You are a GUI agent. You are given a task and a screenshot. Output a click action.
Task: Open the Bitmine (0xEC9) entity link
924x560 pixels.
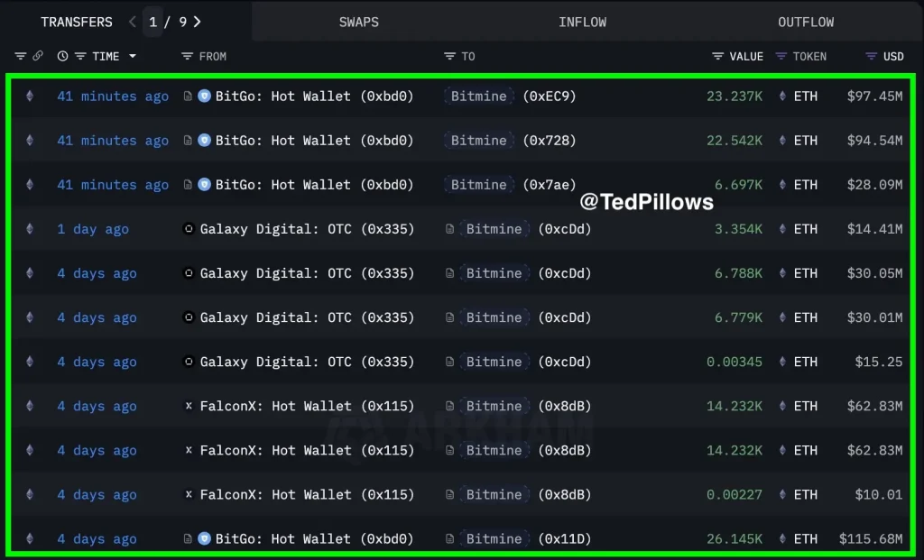(479, 96)
